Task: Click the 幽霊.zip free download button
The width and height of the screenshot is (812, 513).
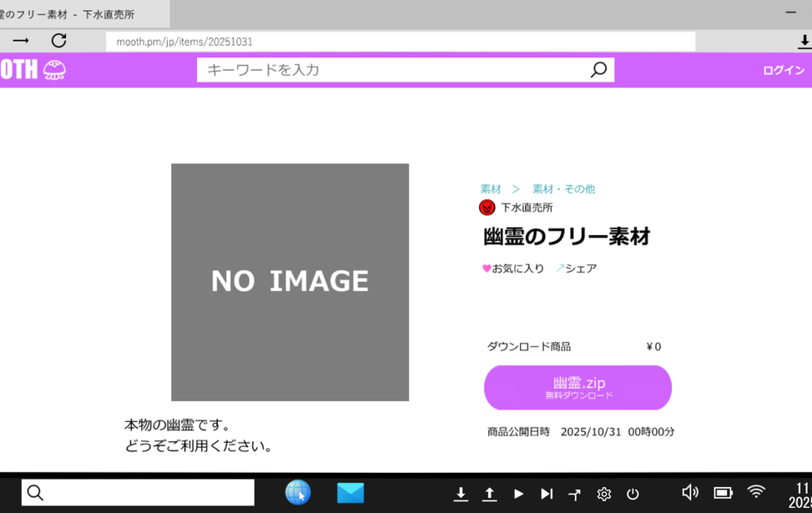Action: pos(577,388)
